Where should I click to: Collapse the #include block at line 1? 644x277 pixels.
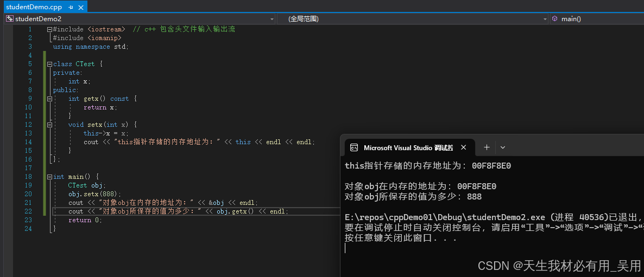(50, 29)
